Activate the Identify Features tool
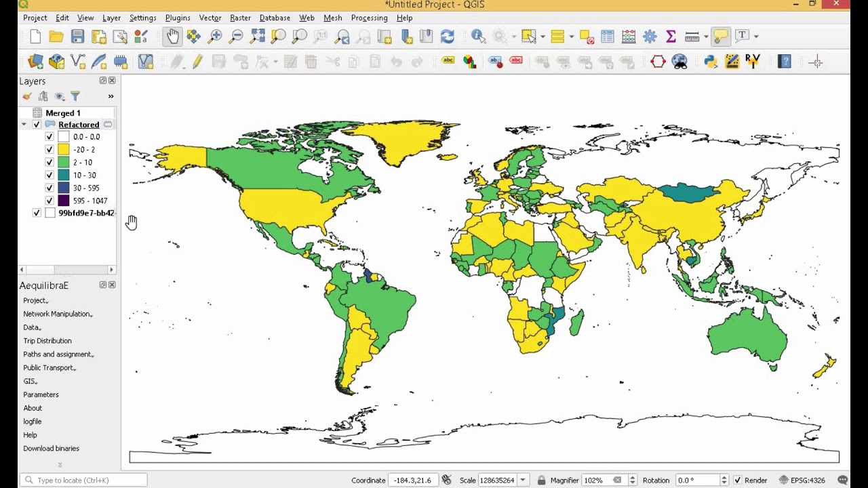868x488 pixels. click(x=479, y=37)
